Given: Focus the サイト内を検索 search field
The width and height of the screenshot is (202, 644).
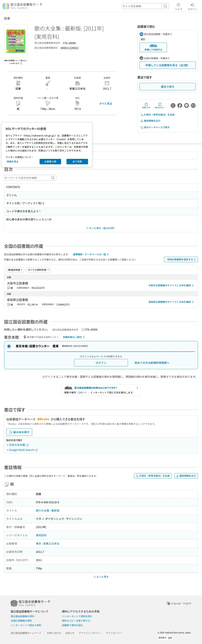Looking at the screenshot, I should click(x=142, y=6).
